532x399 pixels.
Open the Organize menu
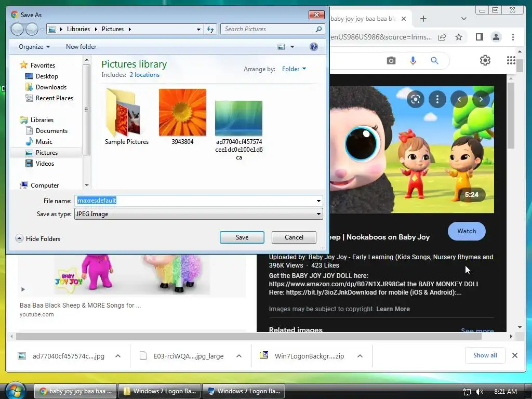click(x=34, y=47)
